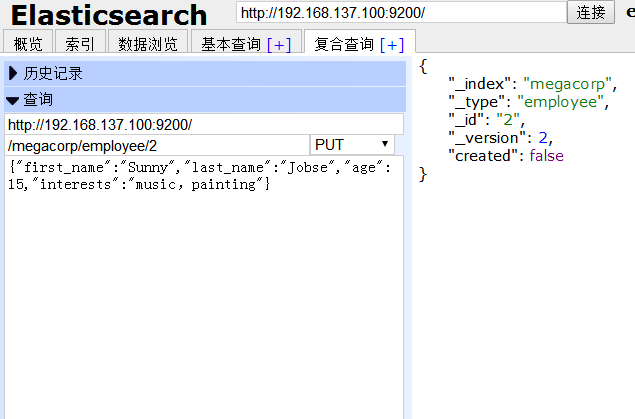This screenshot has height=419, width=635.
Task: Click "megacorp" value in the result
Action: coord(567,84)
